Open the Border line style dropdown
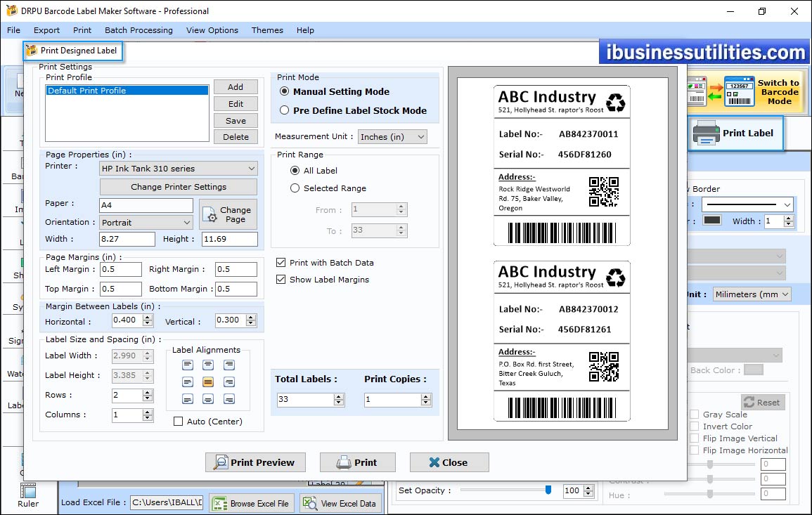Image resolution: width=812 pixels, height=515 pixels. [747, 204]
